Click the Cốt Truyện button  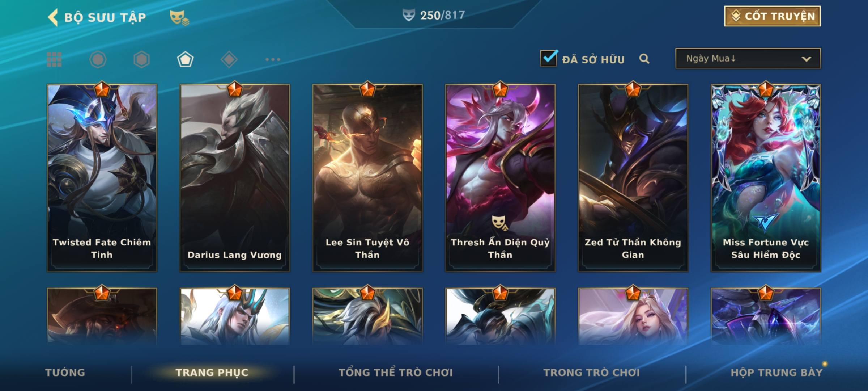(772, 16)
